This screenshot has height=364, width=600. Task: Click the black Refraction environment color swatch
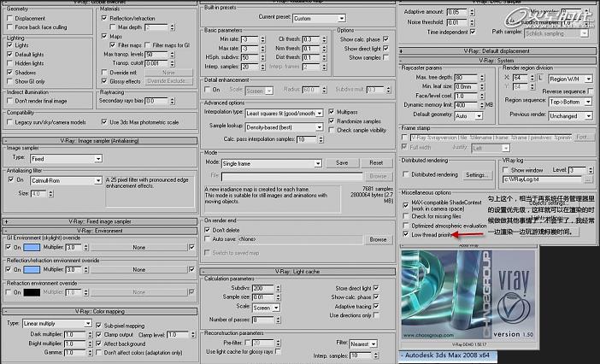pos(32,292)
